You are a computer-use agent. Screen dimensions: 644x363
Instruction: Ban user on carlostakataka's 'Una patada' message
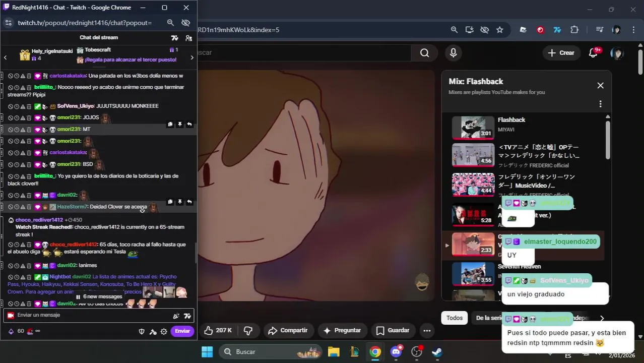click(11, 76)
